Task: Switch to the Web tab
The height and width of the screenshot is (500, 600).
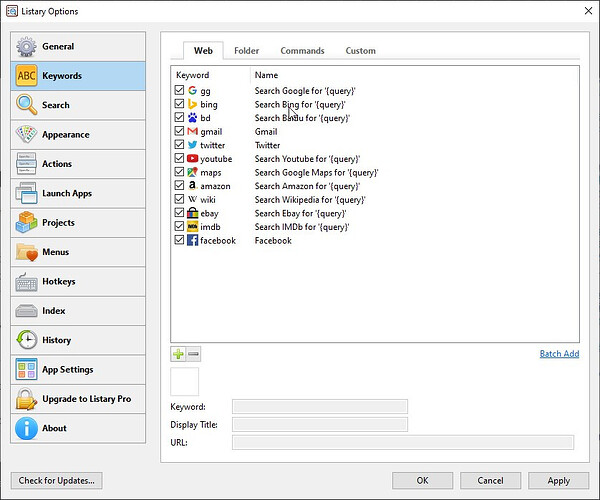Action: (x=203, y=51)
